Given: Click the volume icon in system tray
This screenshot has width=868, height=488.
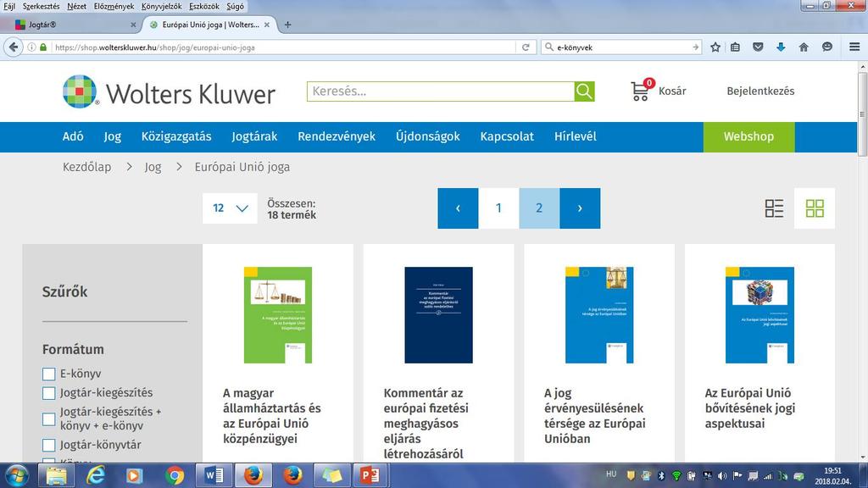Looking at the screenshot, I should [x=722, y=476].
